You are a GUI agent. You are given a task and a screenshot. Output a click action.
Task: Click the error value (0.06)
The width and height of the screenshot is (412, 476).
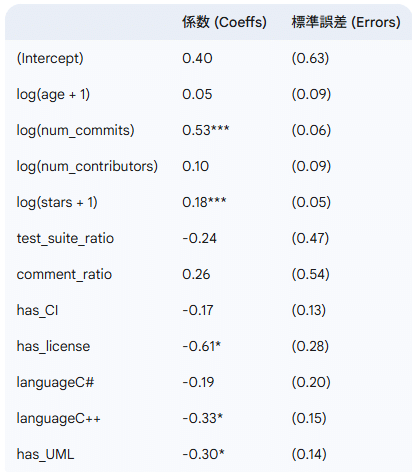311,130
